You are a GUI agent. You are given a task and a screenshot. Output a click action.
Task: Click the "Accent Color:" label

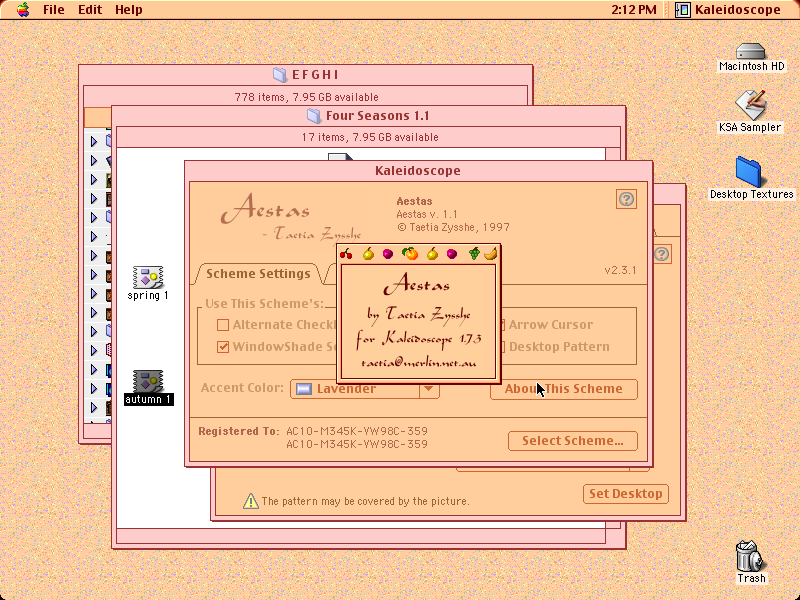[242, 388]
